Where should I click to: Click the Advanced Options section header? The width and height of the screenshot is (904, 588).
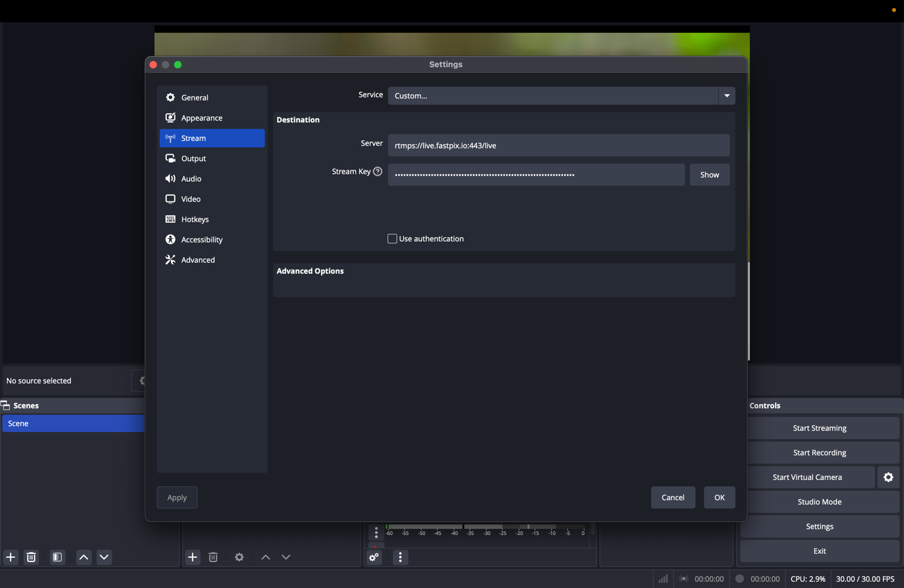pyautogui.click(x=310, y=271)
